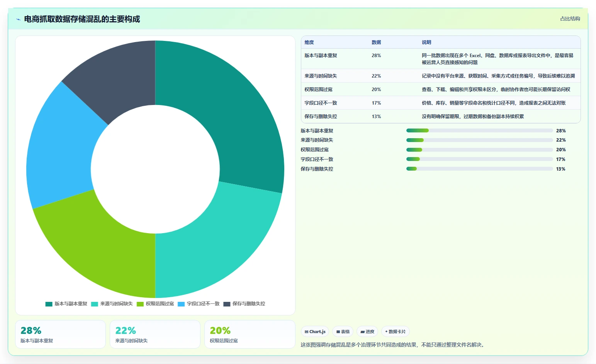596x364 pixels.
Task: Click the 字段口径不一致 progress bar
Action: [x=479, y=159]
